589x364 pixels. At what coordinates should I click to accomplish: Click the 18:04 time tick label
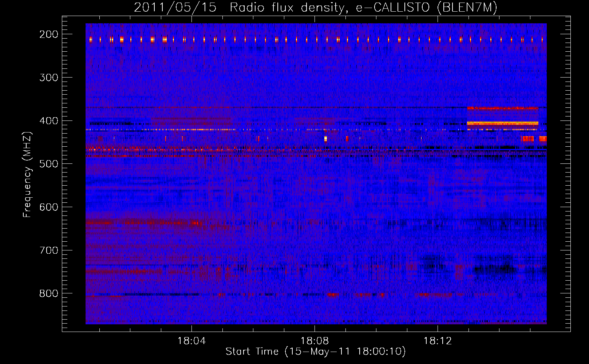[x=191, y=341]
